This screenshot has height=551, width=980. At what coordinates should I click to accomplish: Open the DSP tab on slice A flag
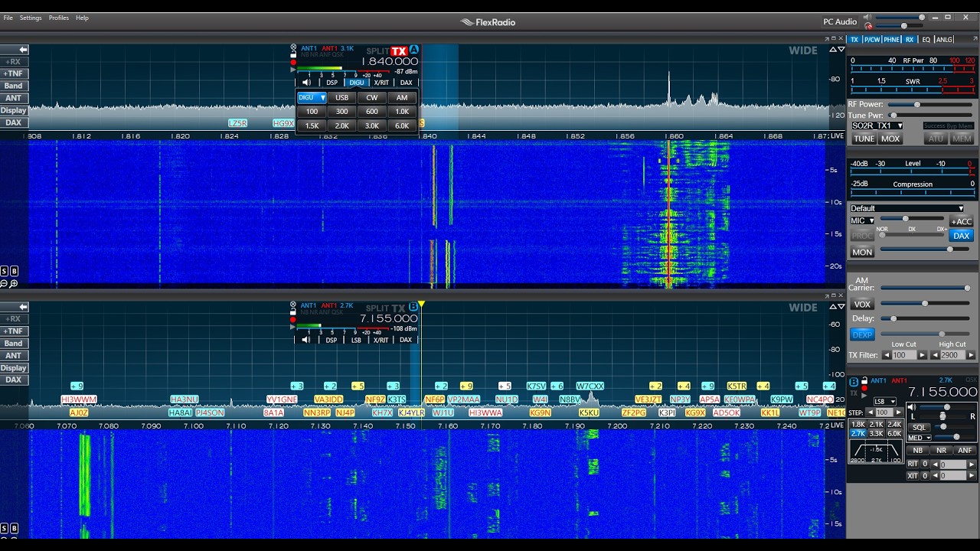tap(332, 83)
